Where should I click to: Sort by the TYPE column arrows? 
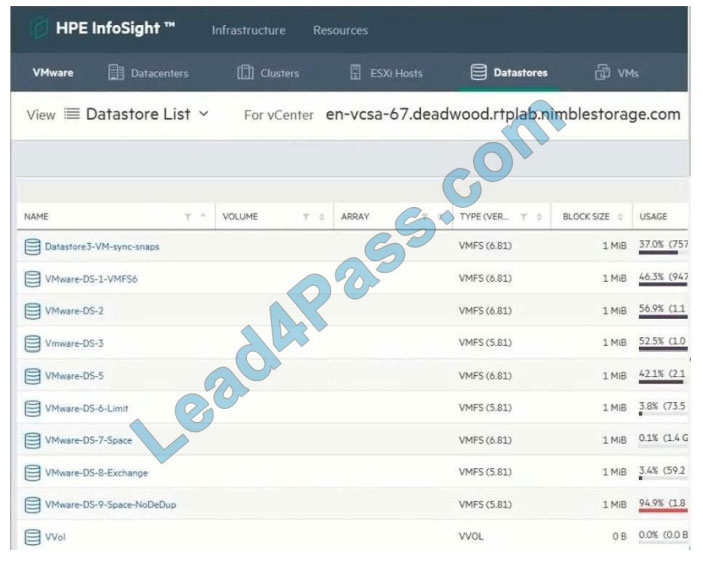(x=539, y=217)
